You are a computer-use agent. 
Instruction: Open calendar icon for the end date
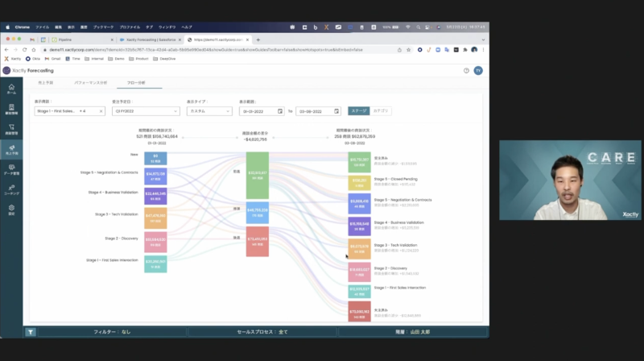[x=336, y=111]
